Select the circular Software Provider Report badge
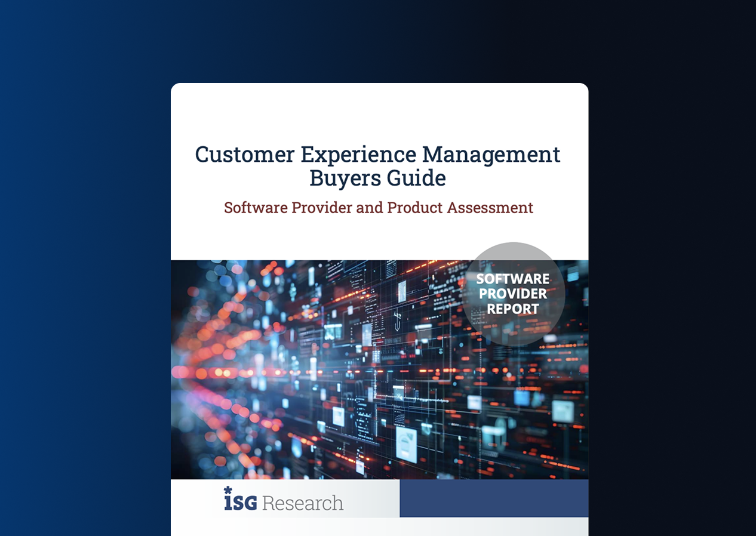 coord(512,294)
